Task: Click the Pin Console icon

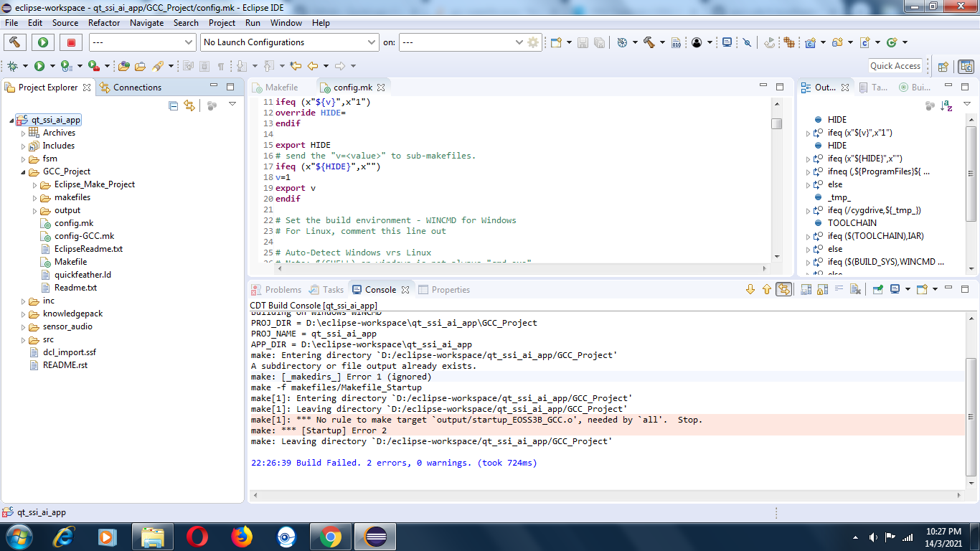Action: click(x=877, y=290)
